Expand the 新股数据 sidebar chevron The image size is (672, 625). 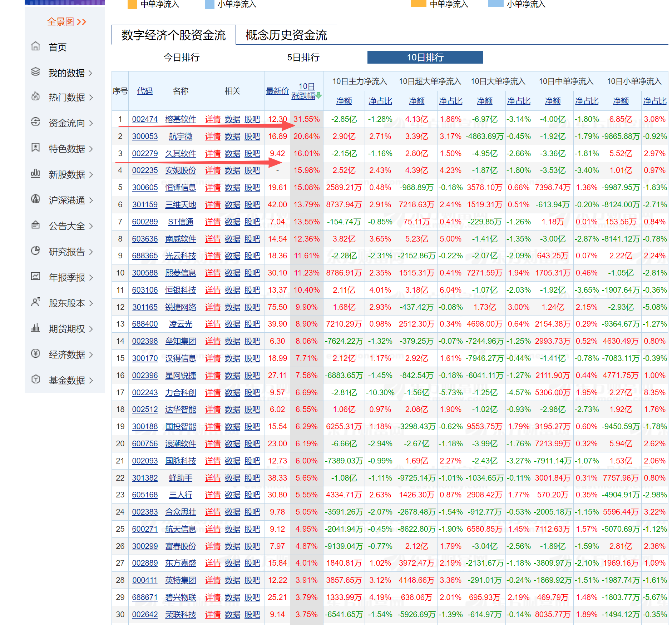[90, 175]
